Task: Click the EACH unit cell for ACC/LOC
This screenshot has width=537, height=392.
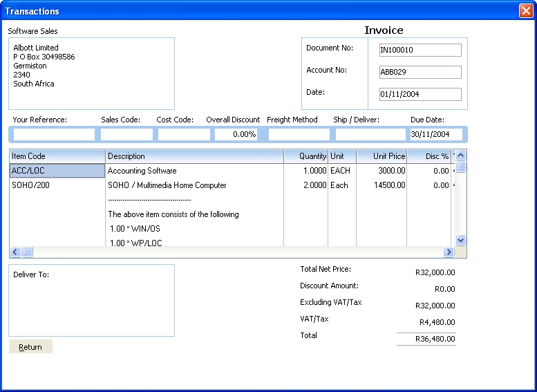Action: 342,171
